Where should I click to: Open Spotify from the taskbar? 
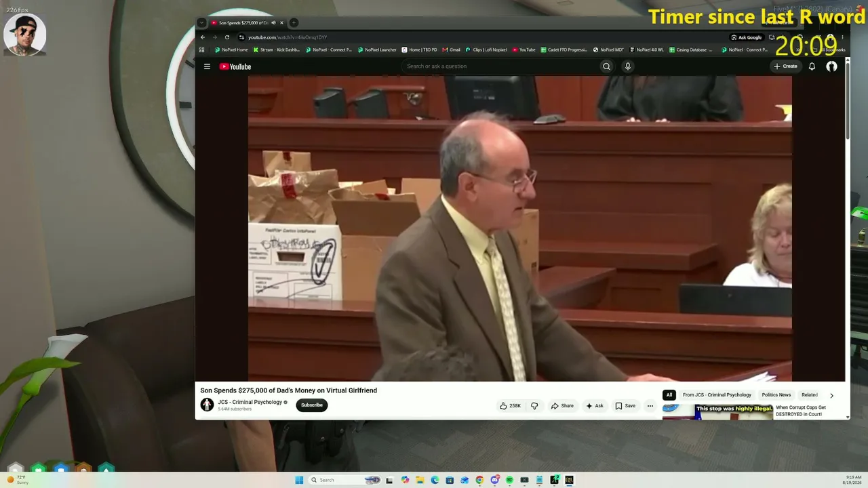pos(509,480)
